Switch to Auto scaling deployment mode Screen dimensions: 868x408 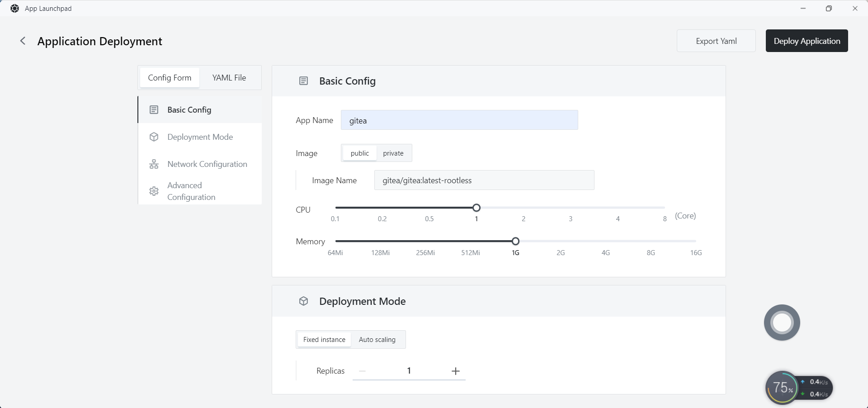(377, 340)
